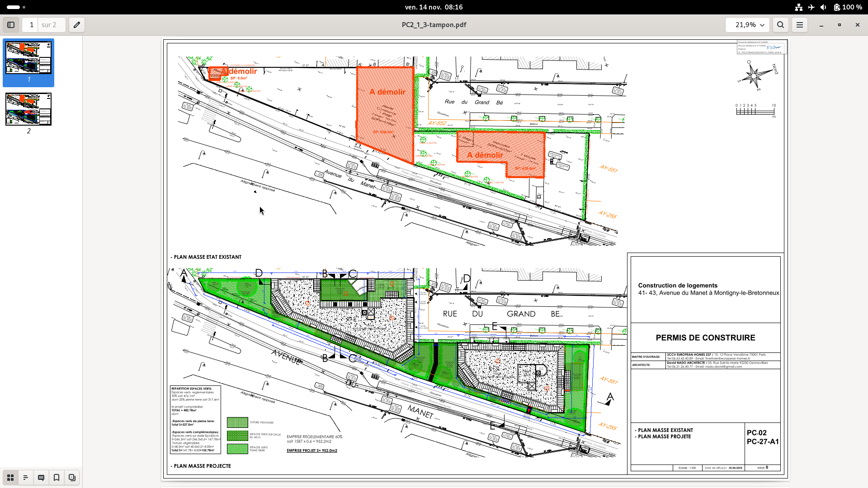Select page 1 thumbnail
868x488 pixels.
[28, 58]
